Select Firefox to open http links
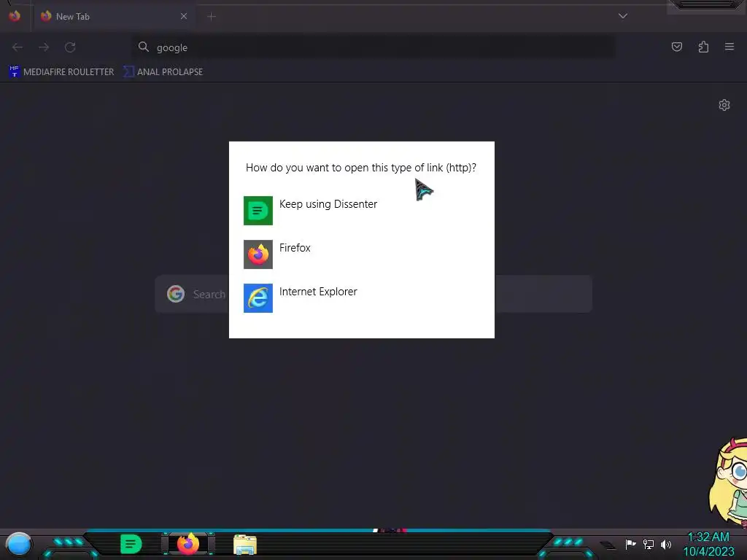 click(362, 254)
